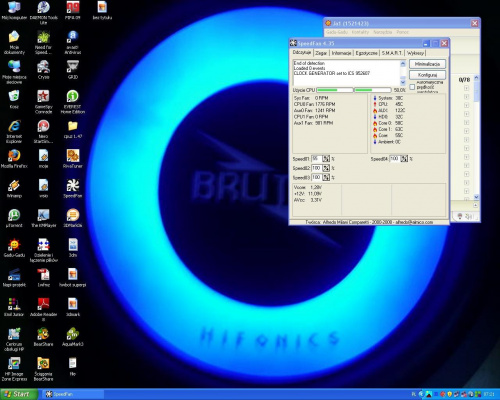Select the FIFA 09 desktop shortcut
The height and width of the screenshot is (400, 500).
point(73,10)
